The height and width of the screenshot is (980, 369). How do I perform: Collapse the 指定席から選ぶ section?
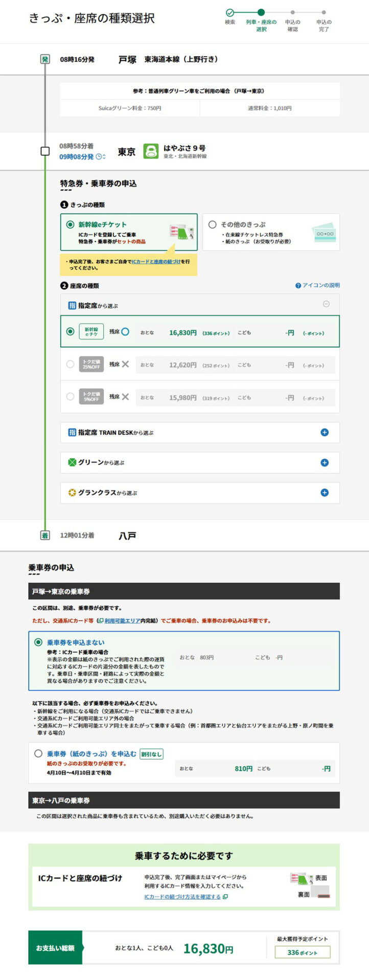tap(326, 304)
